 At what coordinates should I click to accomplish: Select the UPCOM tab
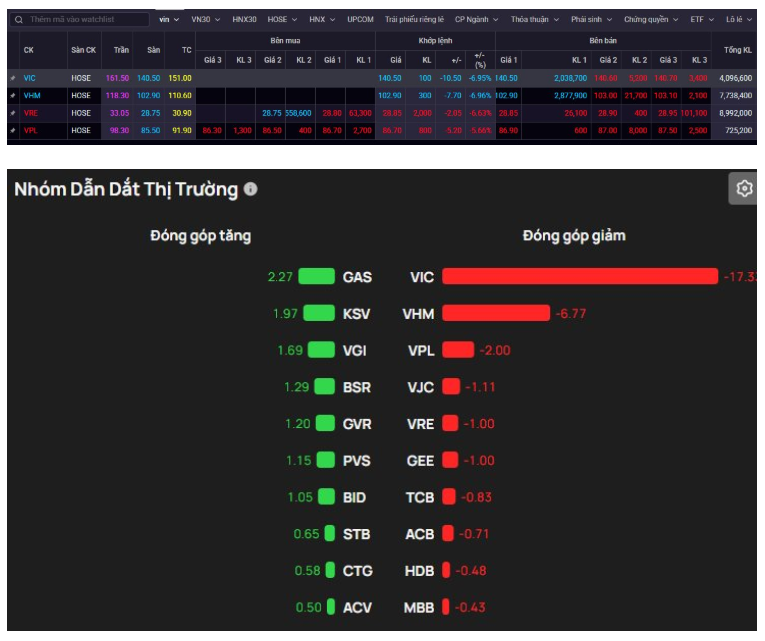360,19
